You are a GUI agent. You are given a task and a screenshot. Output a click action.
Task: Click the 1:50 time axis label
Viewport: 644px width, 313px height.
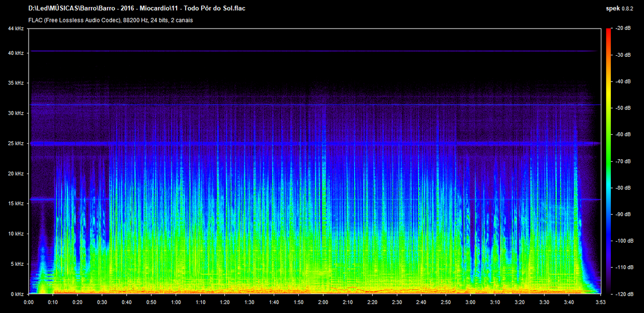pos(299,302)
